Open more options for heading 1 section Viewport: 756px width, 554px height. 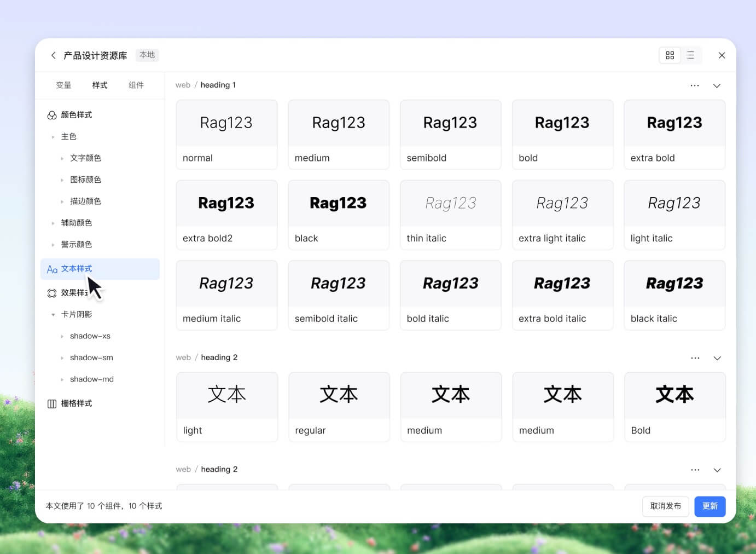[695, 85]
